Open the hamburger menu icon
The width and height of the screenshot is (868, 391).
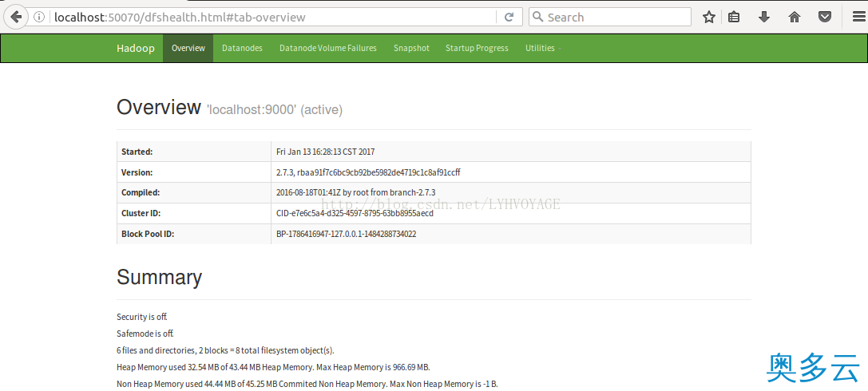coord(858,17)
